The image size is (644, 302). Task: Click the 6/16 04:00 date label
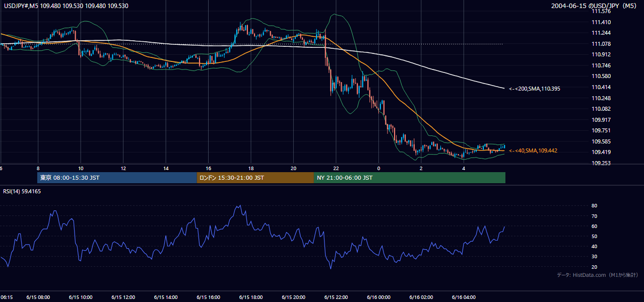point(463,297)
